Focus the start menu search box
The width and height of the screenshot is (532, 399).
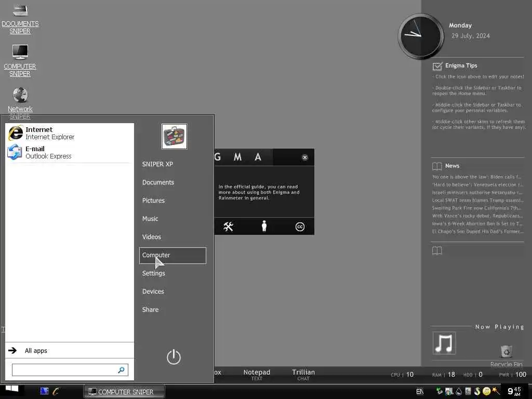(x=70, y=370)
